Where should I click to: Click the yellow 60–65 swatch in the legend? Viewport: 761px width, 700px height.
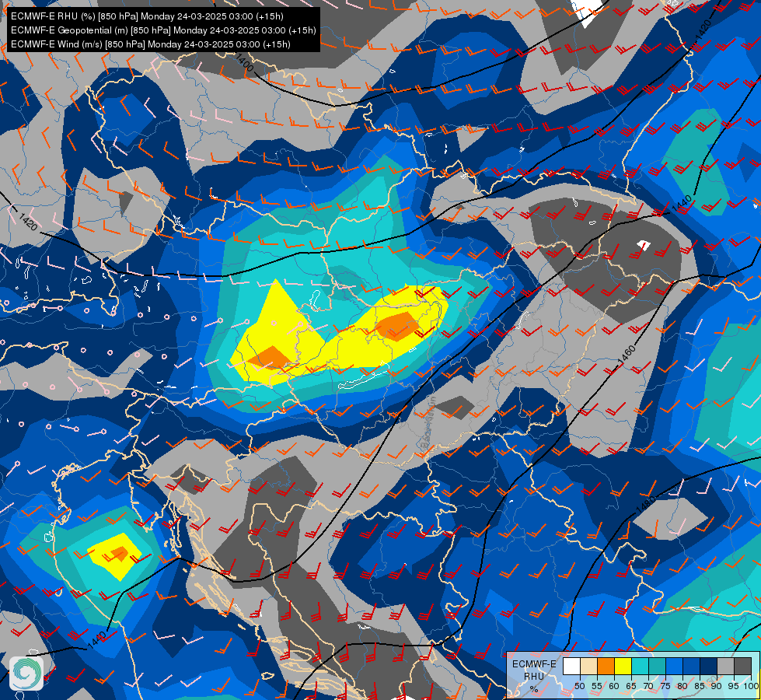tap(623, 666)
